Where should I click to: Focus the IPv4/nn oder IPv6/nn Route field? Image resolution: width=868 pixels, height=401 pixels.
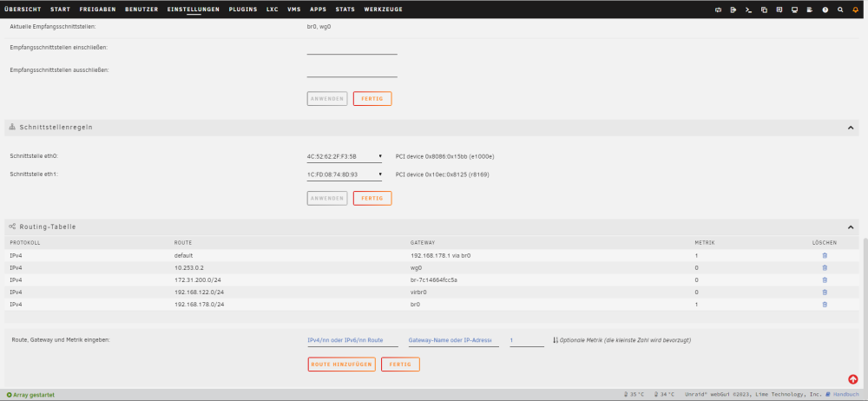pos(352,340)
